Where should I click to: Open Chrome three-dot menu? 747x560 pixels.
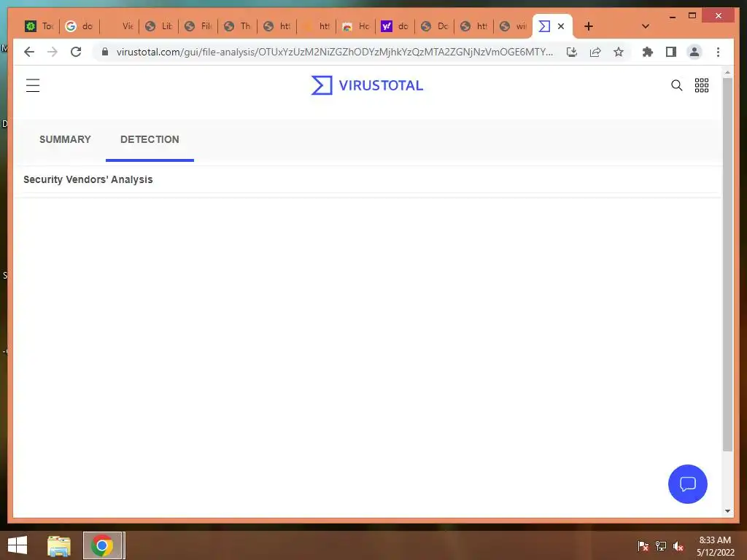point(718,52)
